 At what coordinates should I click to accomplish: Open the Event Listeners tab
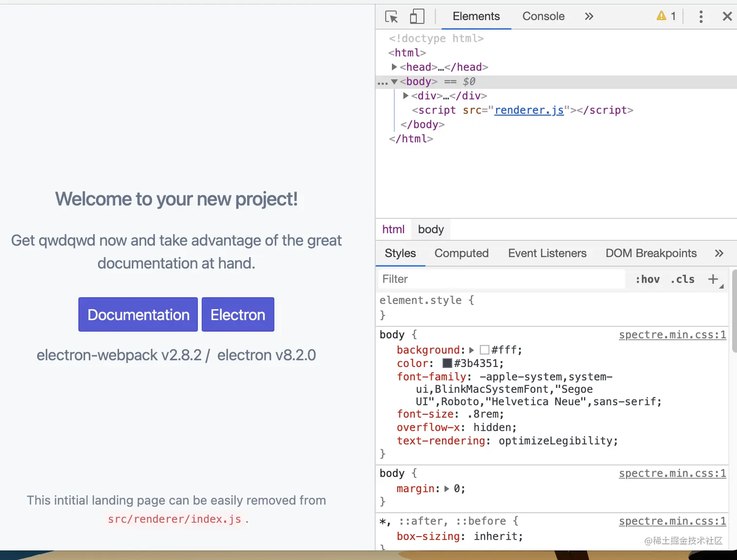547,253
